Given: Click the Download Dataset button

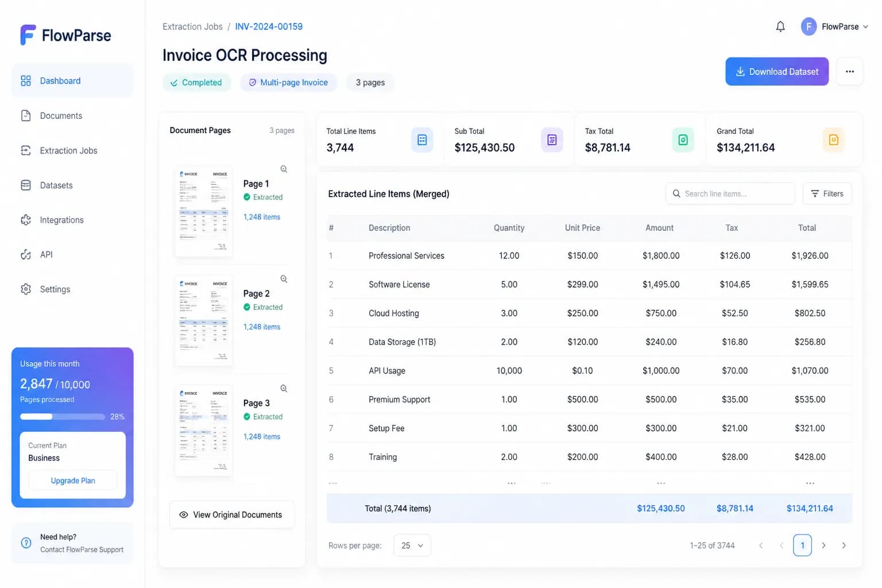Looking at the screenshot, I should coord(777,71).
